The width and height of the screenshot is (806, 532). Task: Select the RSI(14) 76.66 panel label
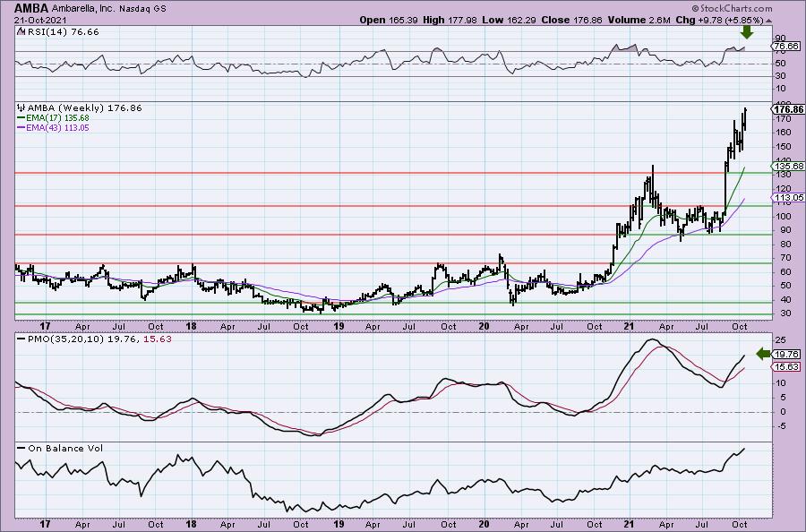pos(62,32)
